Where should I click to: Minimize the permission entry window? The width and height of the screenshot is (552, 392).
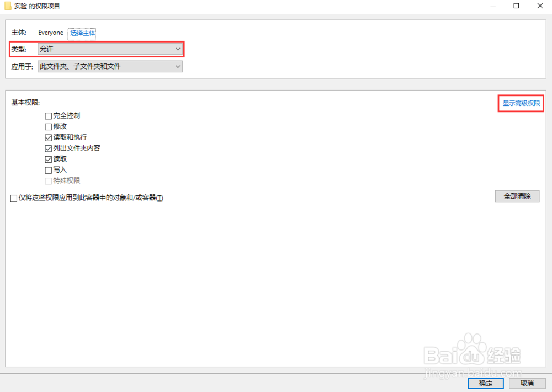[x=493, y=6]
